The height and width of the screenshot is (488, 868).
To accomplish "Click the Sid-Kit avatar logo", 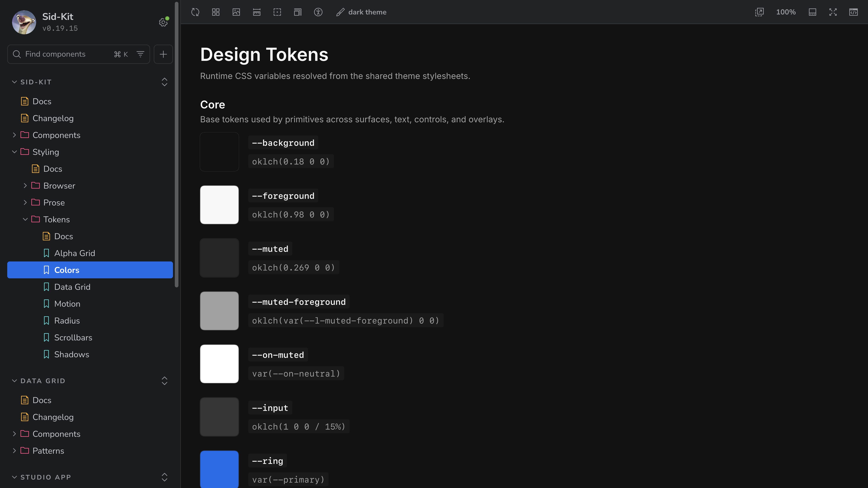I will (x=24, y=22).
